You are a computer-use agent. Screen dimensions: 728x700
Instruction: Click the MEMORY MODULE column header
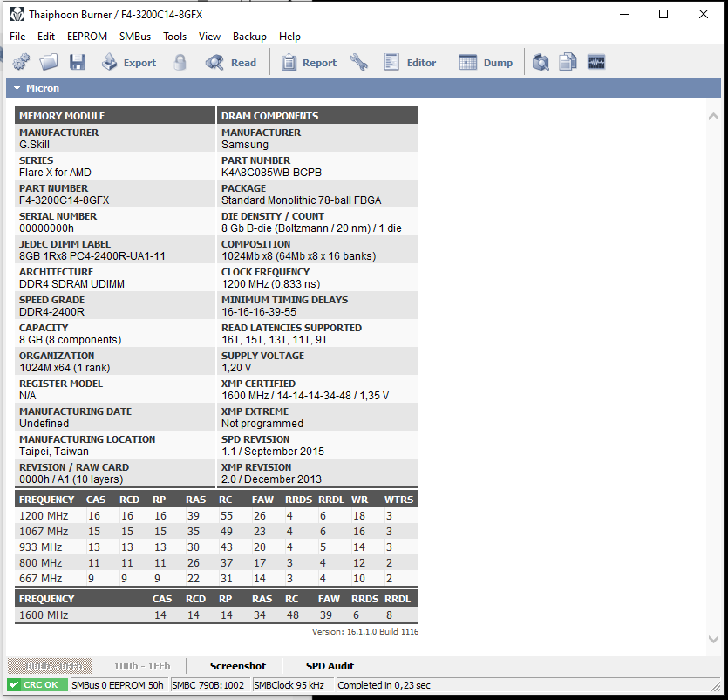point(115,116)
